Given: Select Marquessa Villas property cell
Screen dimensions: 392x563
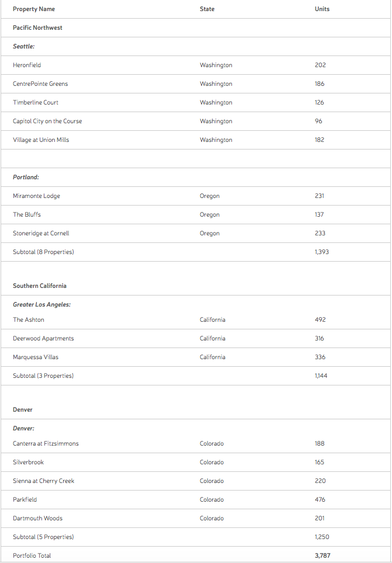Looking at the screenshot, I should pyautogui.click(x=36, y=357).
